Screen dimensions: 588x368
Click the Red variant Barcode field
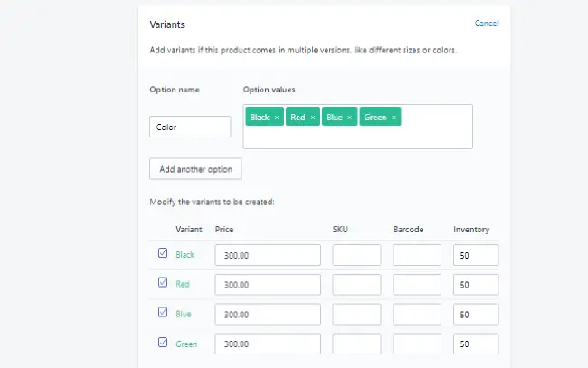click(417, 285)
